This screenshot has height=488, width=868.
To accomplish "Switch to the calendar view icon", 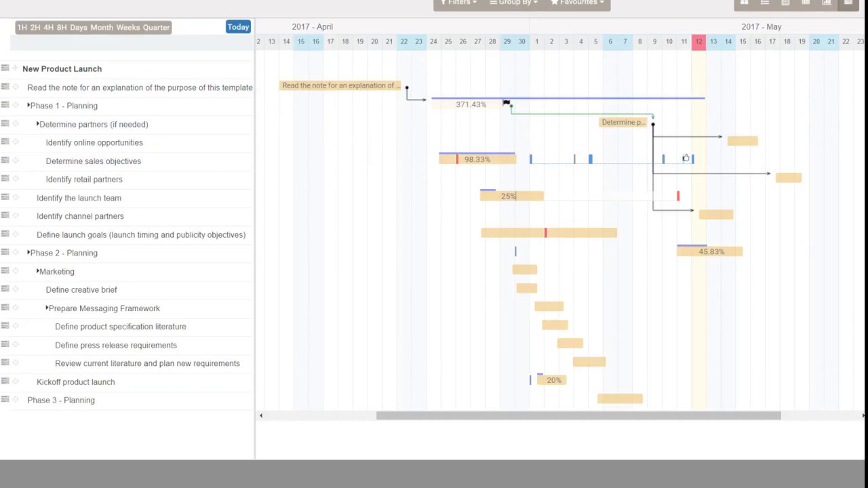I will tap(785, 3).
